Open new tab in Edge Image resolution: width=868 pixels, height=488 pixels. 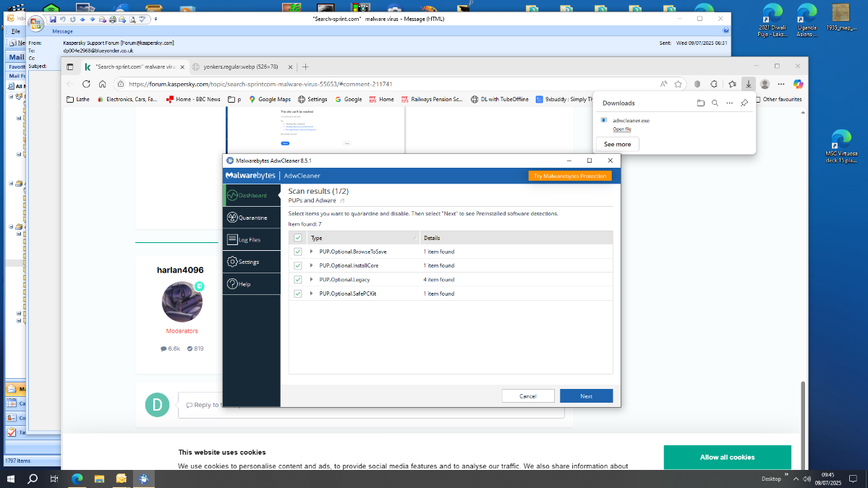pos(305,67)
